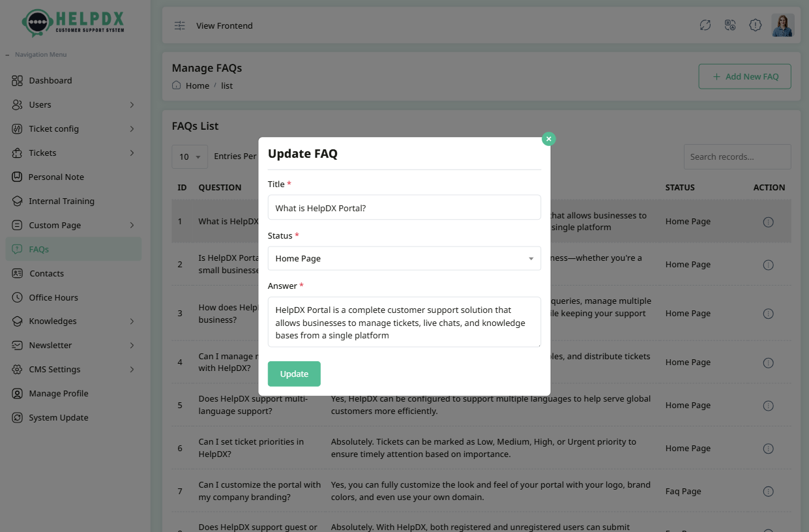Image resolution: width=809 pixels, height=532 pixels.
Task: Click the FAQs chat icon
Action: [17, 249]
